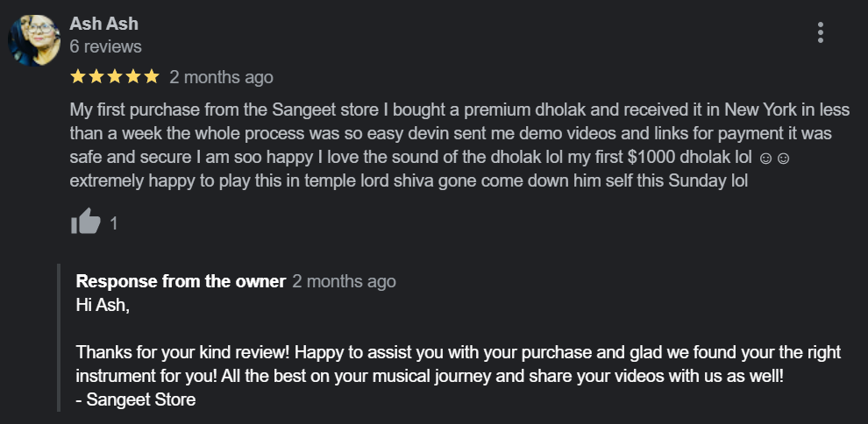Open the three-dot review options menu
This screenshot has height=424, width=868.
(x=820, y=33)
